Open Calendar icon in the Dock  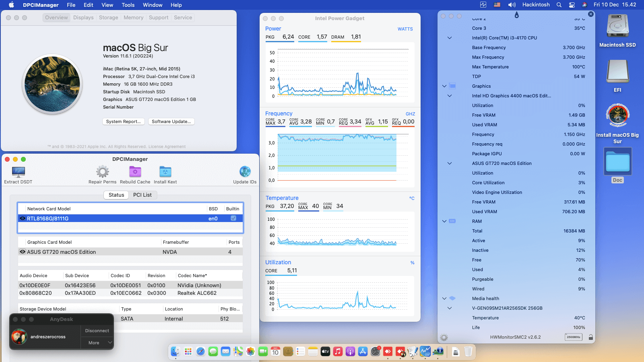(275, 352)
